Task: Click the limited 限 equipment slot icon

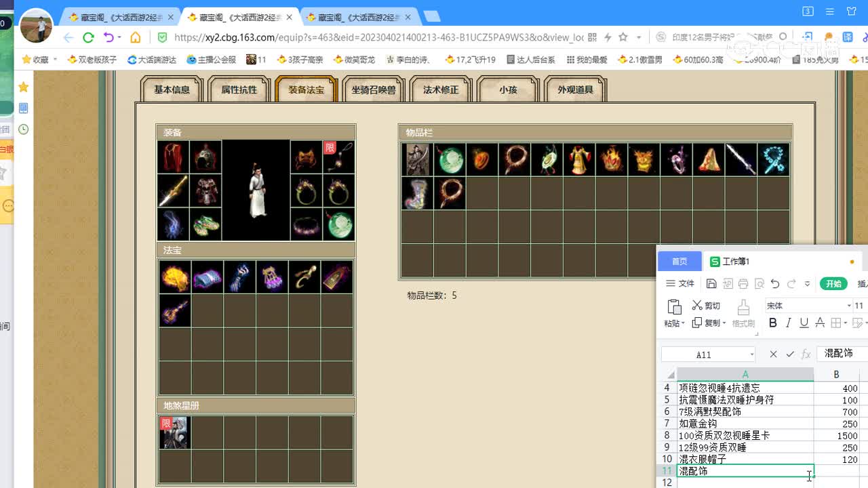Action: coord(339,157)
